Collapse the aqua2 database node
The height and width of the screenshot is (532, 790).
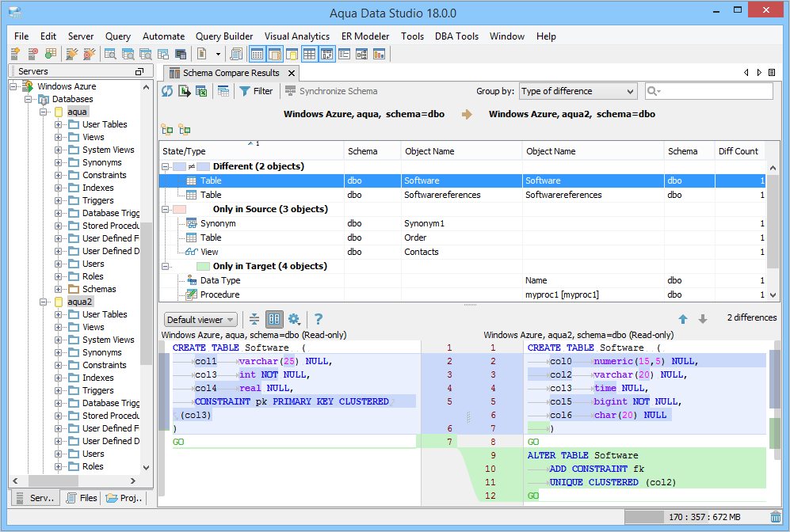coord(44,302)
